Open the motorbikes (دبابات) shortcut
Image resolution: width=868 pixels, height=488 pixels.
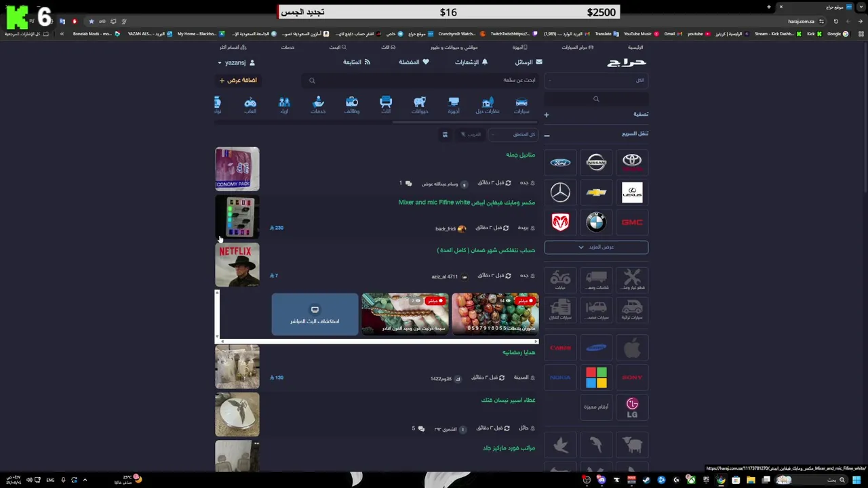(x=560, y=279)
